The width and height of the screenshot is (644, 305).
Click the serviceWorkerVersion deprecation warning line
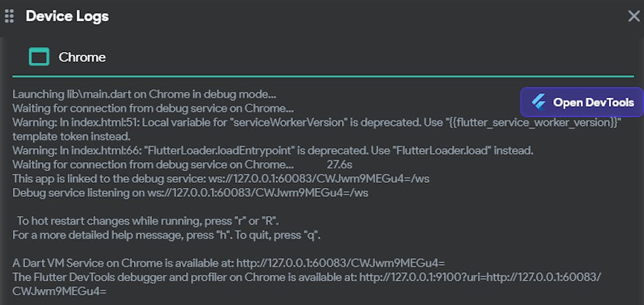coord(316,122)
